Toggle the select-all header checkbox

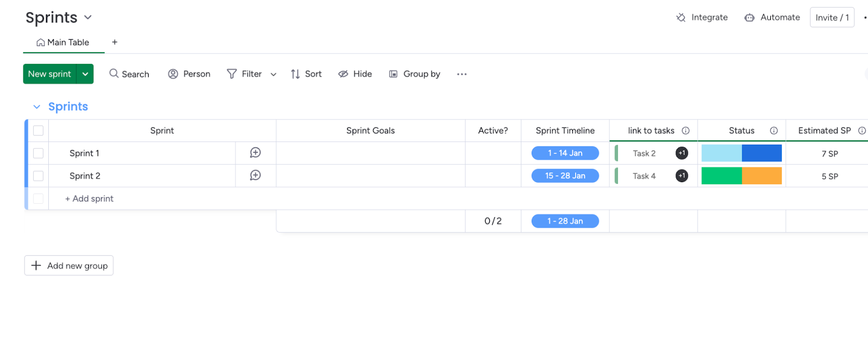[39, 131]
